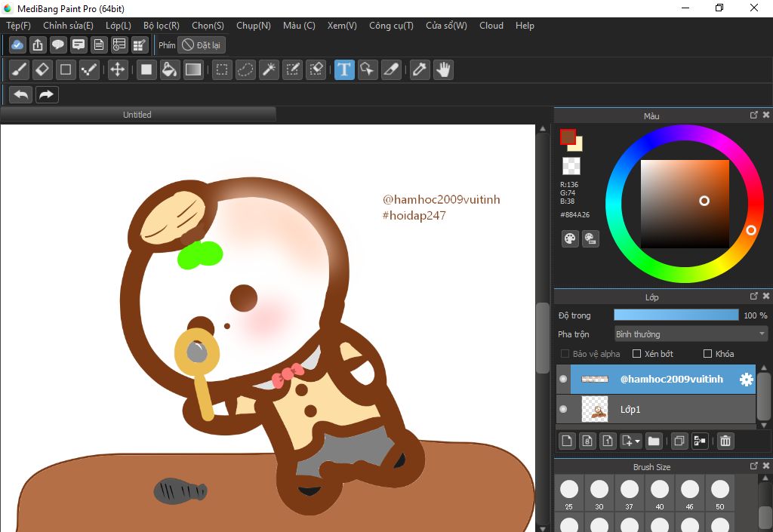Select the Hand tool
Viewport: 773px width, 532px height.
[444, 69]
